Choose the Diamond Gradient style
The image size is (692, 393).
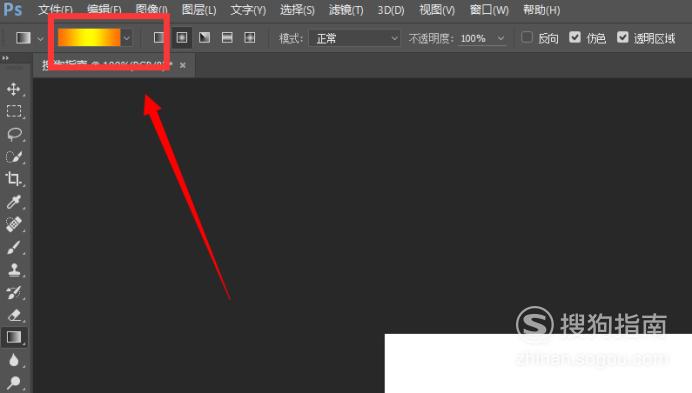(250, 38)
